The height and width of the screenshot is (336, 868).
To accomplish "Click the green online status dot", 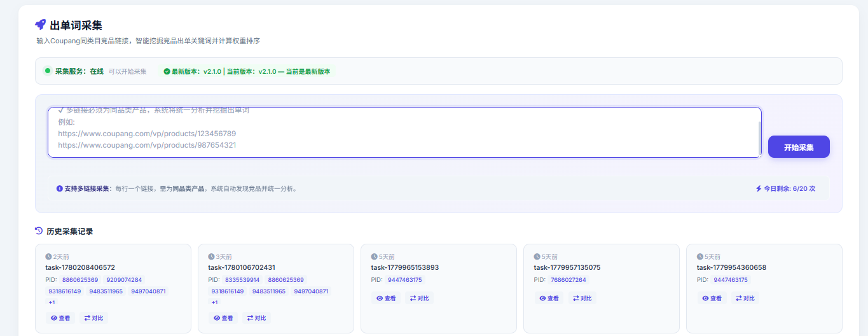I will point(48,71).
